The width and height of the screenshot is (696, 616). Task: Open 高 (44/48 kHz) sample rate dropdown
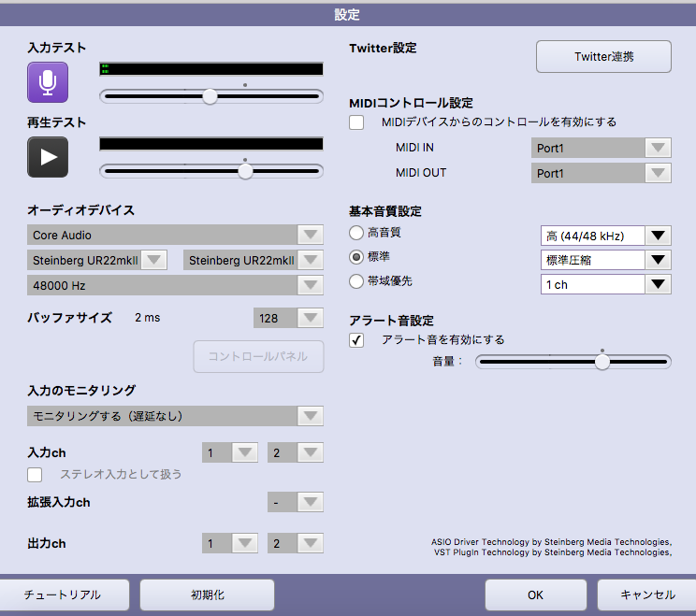point(605,236)
